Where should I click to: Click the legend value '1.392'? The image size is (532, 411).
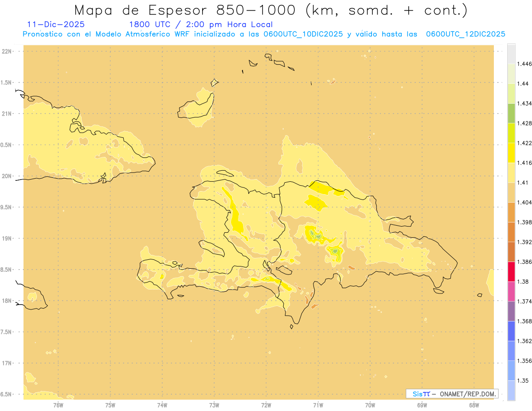(x=524, y=242)
